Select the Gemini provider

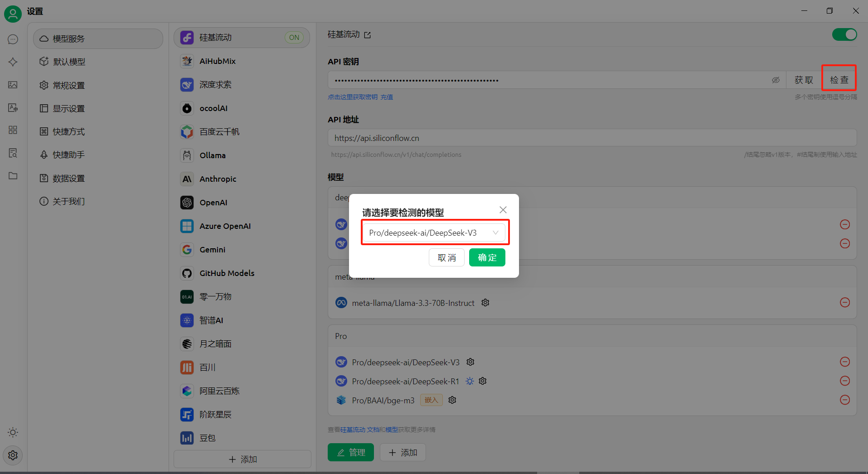(242, 250)
